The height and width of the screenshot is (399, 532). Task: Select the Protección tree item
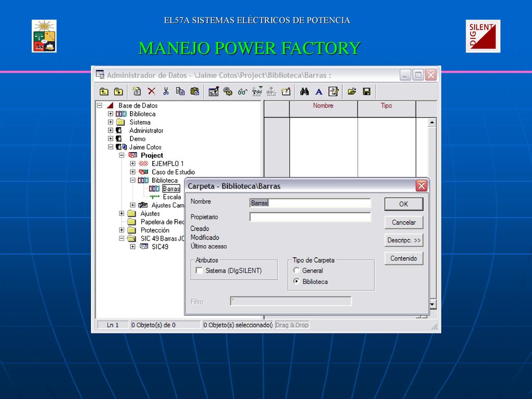tap(155, 230)
